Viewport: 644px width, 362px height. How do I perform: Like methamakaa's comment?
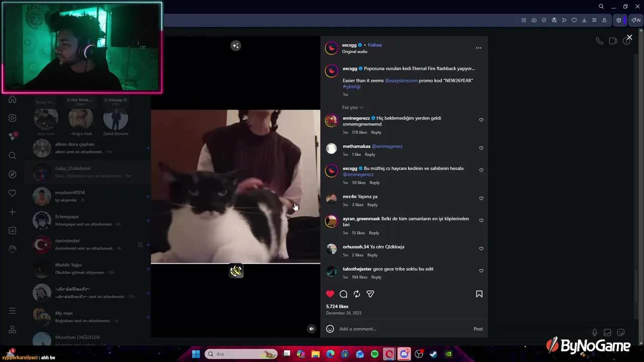[481, 148]
